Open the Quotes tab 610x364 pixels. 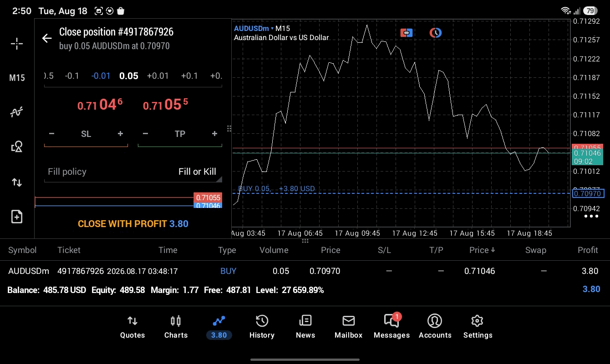132,327
